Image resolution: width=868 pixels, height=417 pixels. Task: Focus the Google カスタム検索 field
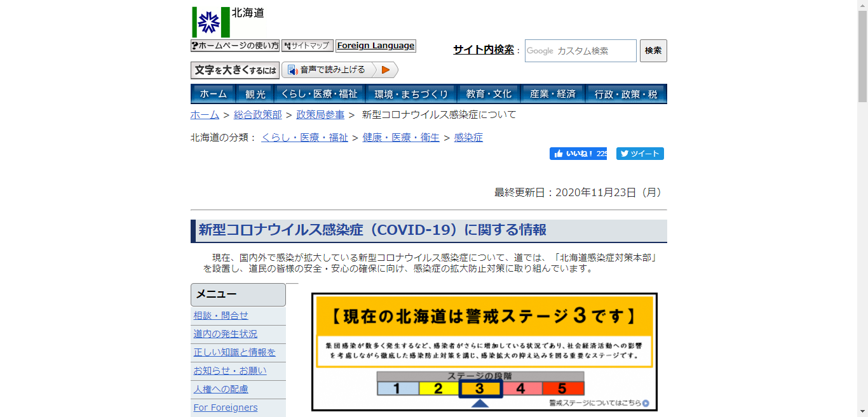[x=580, y=51]
